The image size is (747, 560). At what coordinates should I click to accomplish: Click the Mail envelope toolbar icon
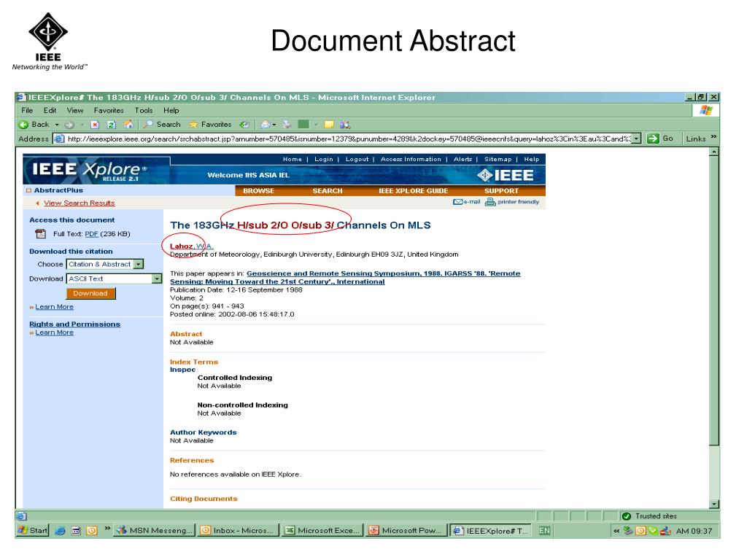click(x=265, y=125)
